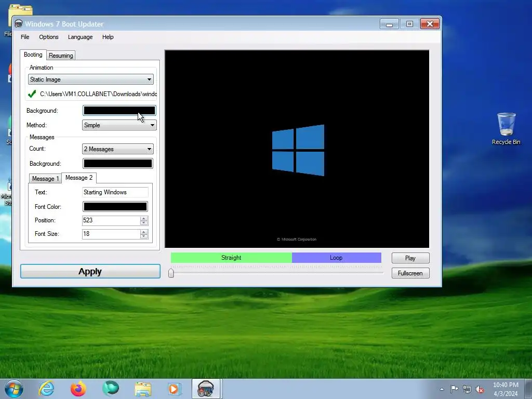Open the Font Color swatch
Screen dimensions: 532x399
(x=115, y=207)
